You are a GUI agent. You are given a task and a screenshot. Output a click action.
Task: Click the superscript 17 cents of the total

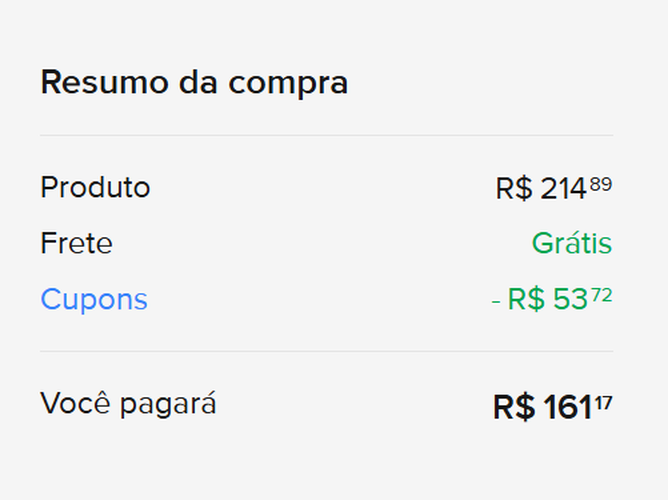pyautogui.click(x=604, y=401)
